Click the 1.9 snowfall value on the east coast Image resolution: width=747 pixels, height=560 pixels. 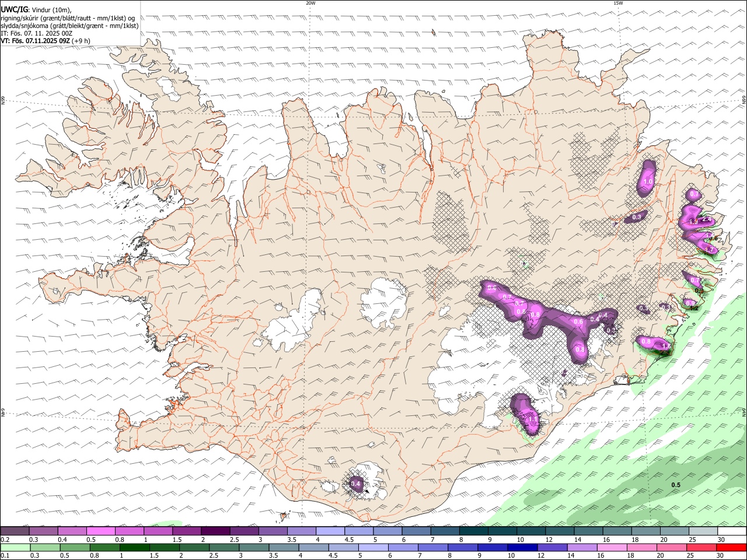coord(693,222)
